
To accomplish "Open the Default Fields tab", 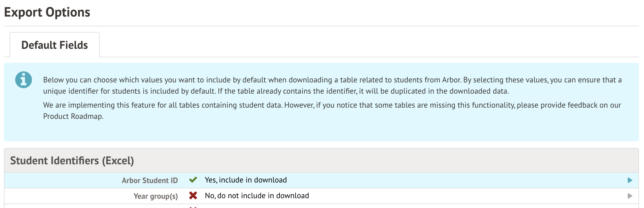I will pyautogui.click(x=55, y=45).
